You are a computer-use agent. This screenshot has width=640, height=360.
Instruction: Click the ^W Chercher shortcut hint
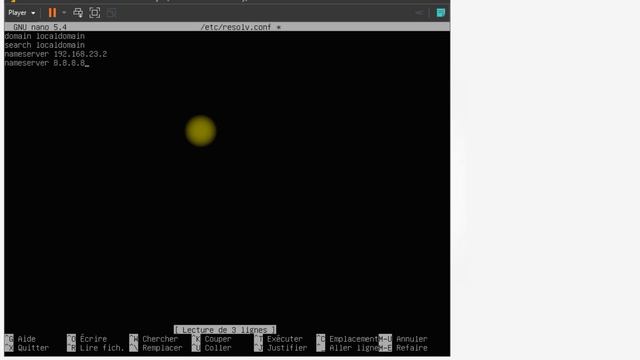154,339
